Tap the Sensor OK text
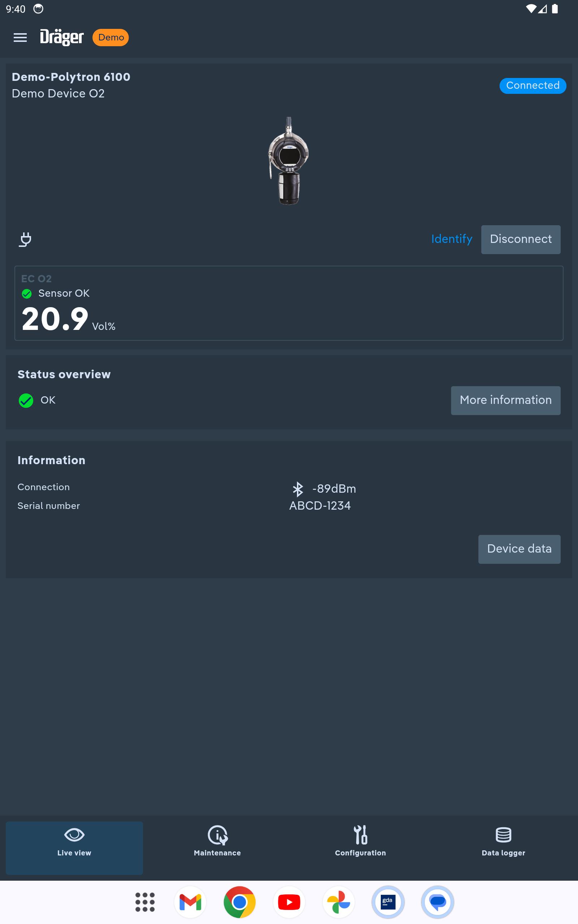This screenshot has width=578, height=924. pos(64,293)
